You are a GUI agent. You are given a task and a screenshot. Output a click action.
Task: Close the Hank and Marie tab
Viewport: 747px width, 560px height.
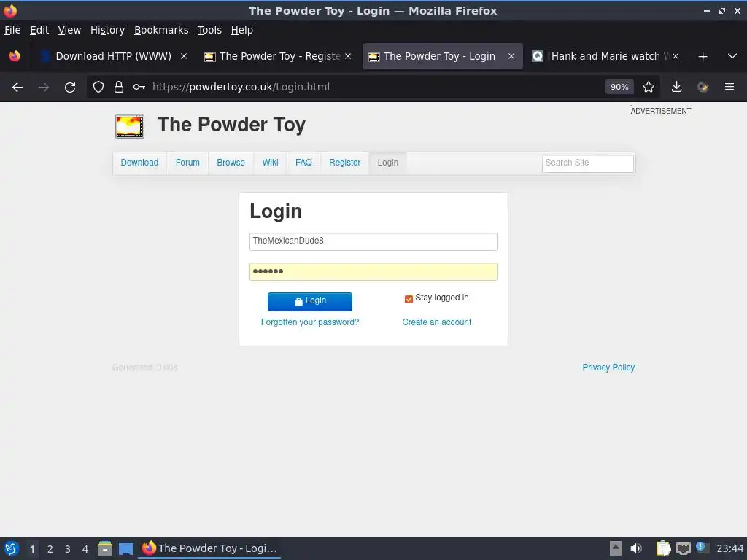coord(675,56)
